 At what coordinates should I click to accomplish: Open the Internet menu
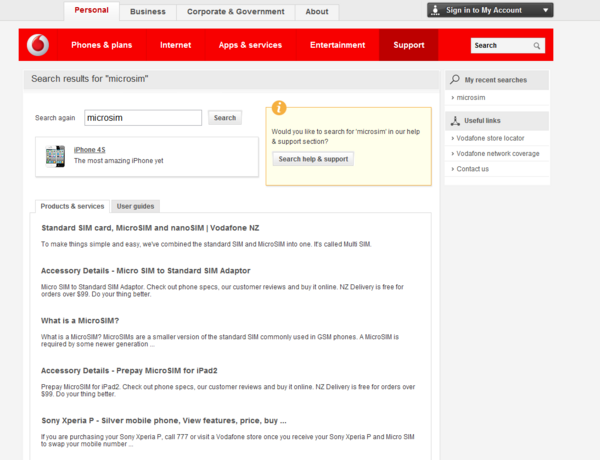(175, 45)
